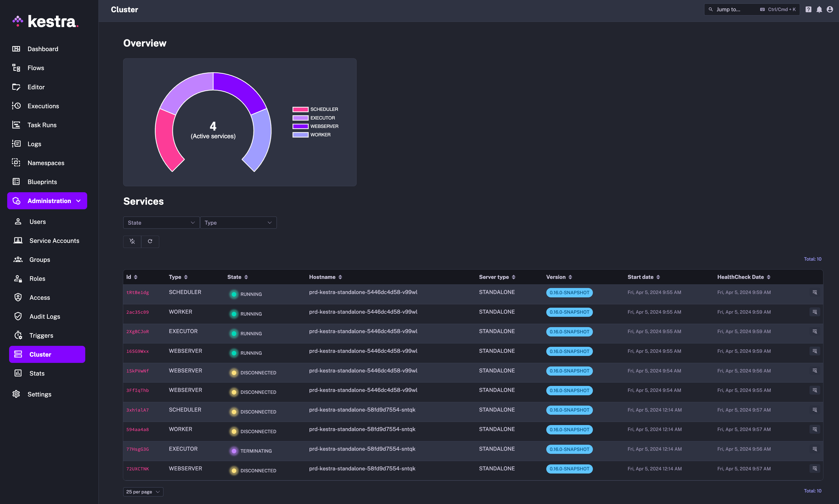Click the Triggers clock icon
The width and height of the screenshot is (839, 504).
coord(18,335)
